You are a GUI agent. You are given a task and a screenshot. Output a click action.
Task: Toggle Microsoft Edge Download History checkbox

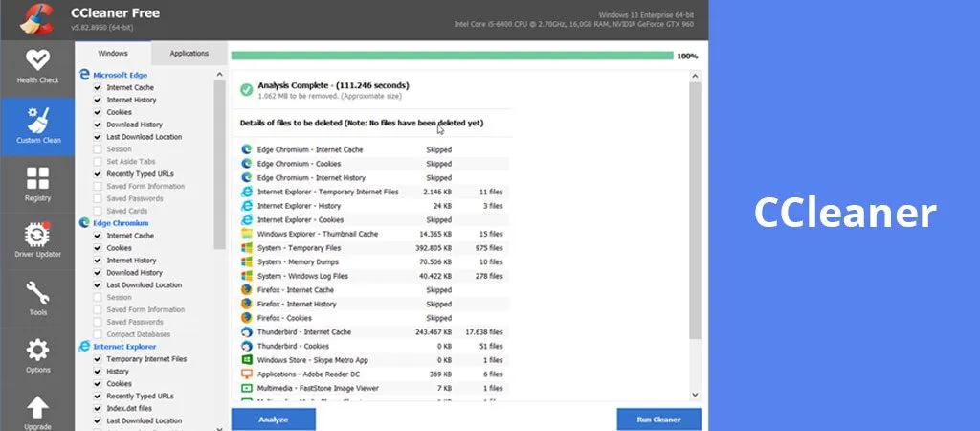pyautogui.click(x=98, y=125)
